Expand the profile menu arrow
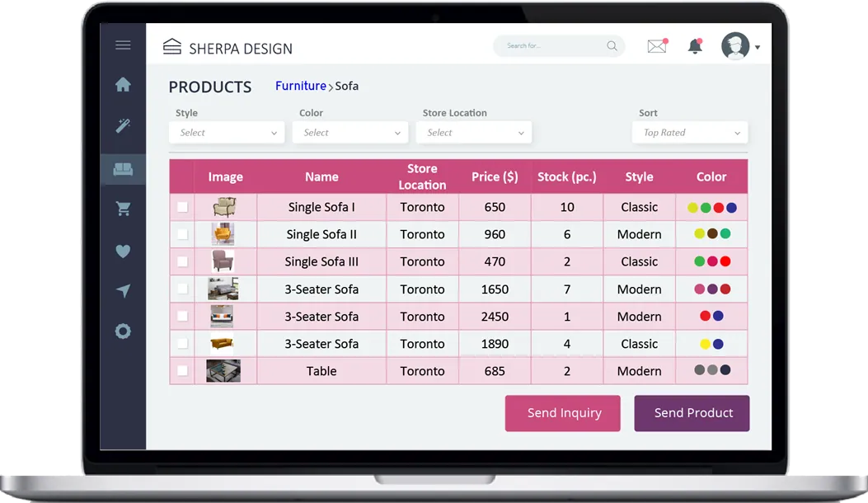The width and height of the screenshot is (868, 503). click(x=758, y=47)
